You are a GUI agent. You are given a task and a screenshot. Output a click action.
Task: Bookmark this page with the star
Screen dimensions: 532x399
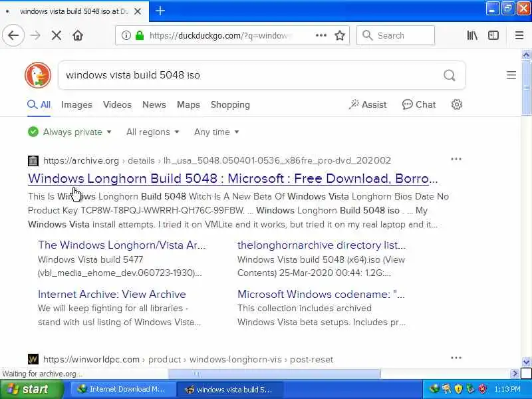click(340, 35)
